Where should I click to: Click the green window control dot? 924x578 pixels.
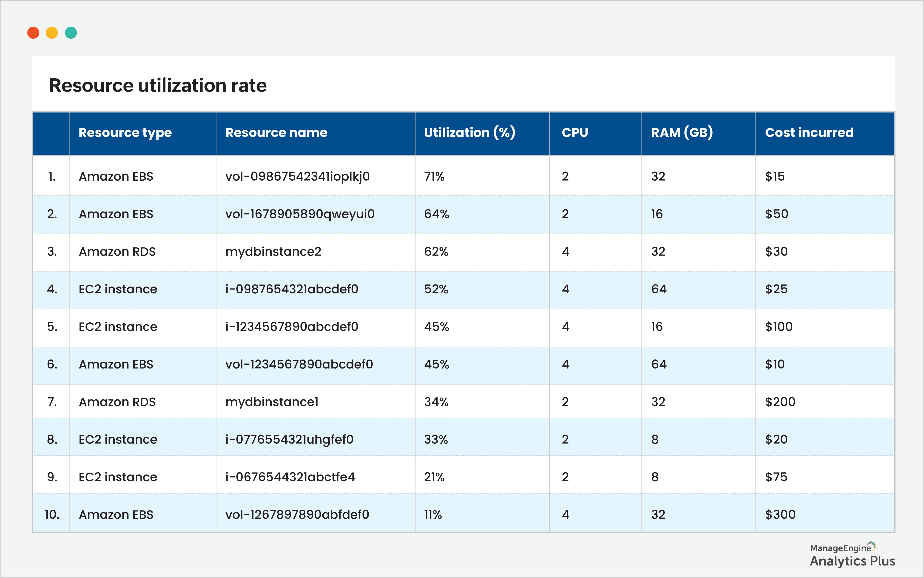71,33
